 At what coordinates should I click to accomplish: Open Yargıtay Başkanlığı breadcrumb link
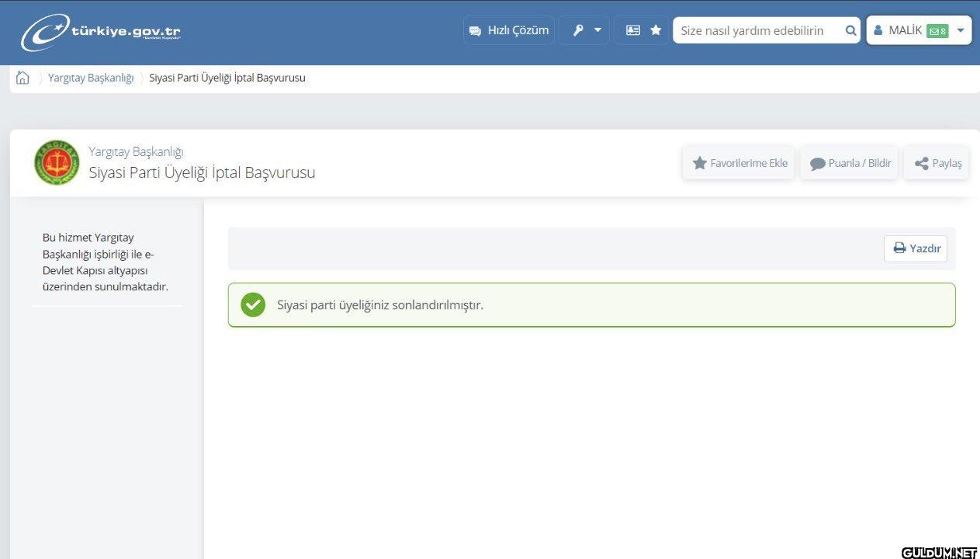[x=91, y=78]
